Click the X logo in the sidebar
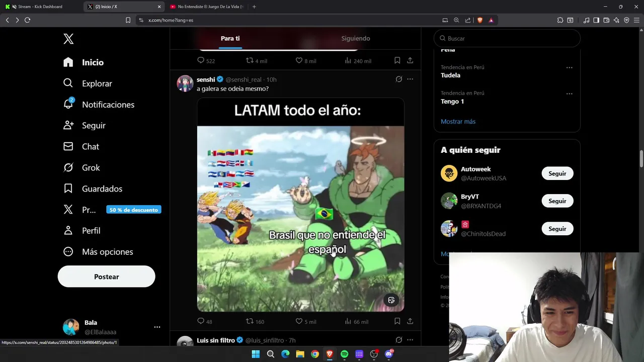 [x=68, y=39]
